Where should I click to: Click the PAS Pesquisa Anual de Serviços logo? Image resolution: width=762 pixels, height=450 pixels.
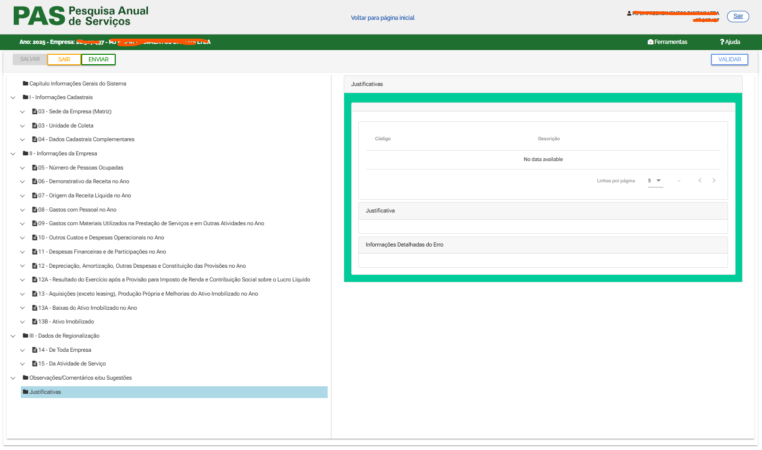click(81, 16)
